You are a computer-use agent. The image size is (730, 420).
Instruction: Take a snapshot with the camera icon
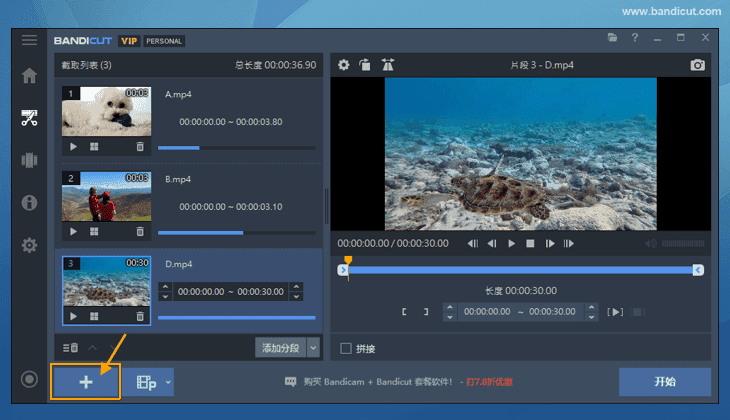point(698,65)
